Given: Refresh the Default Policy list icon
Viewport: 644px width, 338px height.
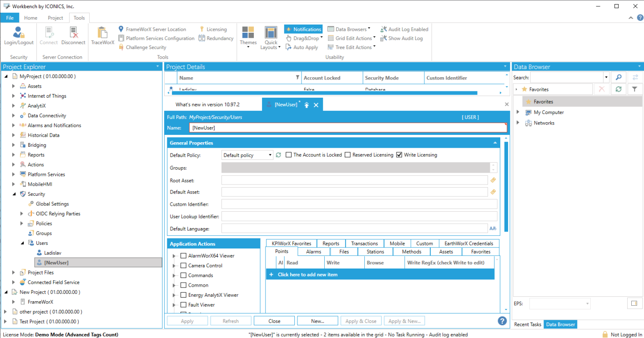Looking at the screenshot, I should click(x=278, y=155).
